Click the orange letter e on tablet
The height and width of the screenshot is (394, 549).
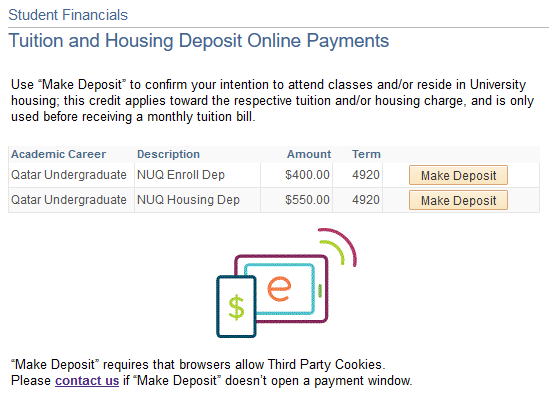click(279, 289)
